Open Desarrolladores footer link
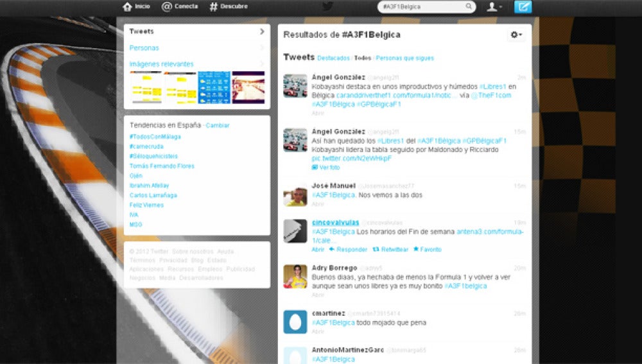The width and height of the screenshot is (642, 364). tap(201, 278)
